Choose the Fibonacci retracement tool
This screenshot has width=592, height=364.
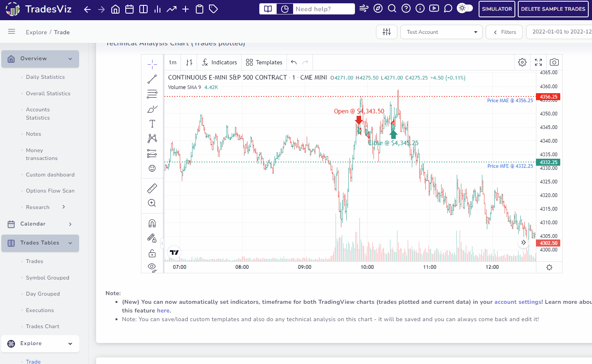coord(152,94)
